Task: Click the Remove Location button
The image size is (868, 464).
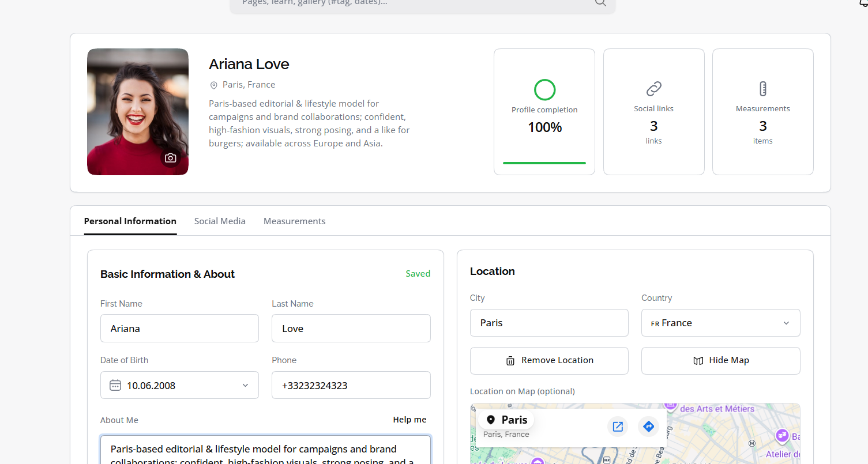Action: coord(549,360)
